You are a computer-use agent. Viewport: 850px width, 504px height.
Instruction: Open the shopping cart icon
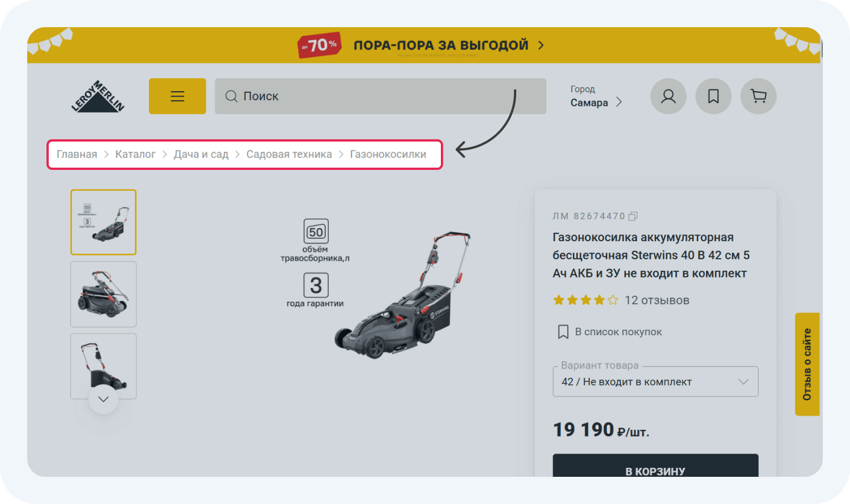click(x=758, y=96)
